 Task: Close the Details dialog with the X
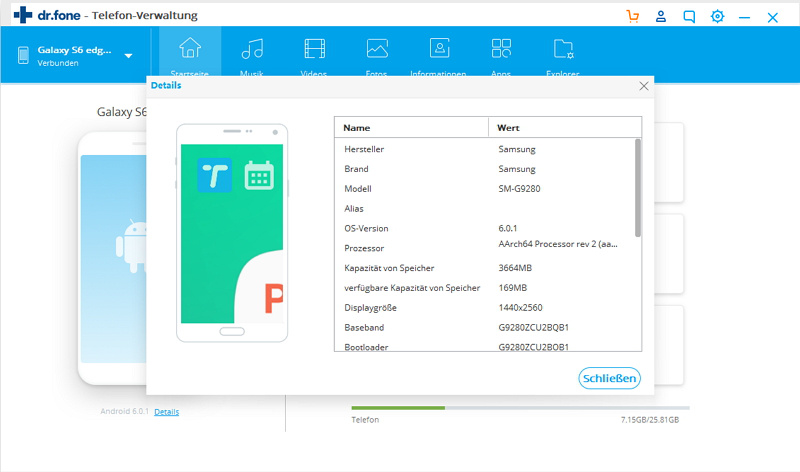tap(644, 86)
